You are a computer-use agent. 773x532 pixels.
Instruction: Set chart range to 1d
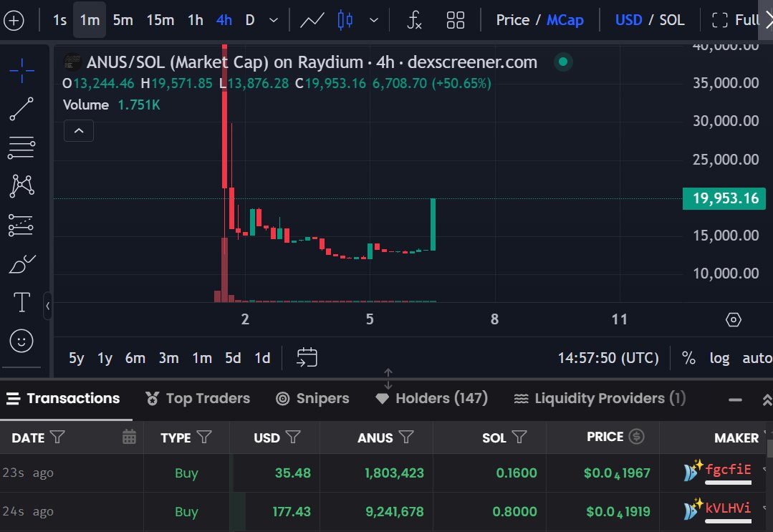pos(262,357)
